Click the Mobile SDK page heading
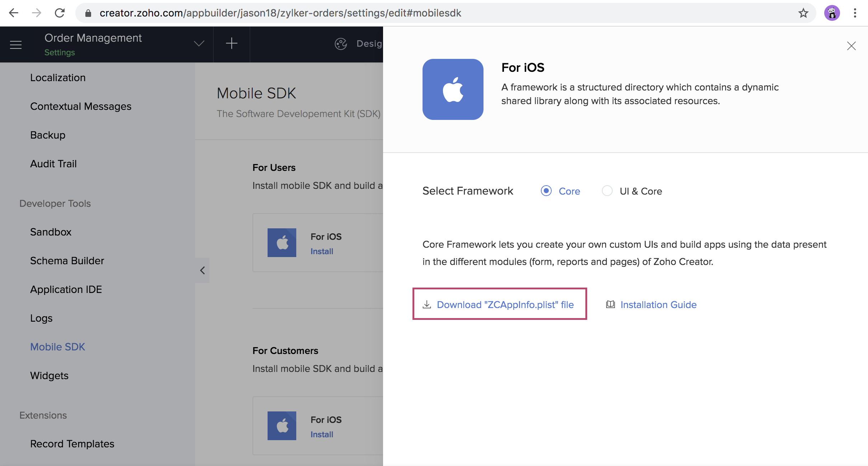This screenshot has height=466, width=868. coord(256,93)
